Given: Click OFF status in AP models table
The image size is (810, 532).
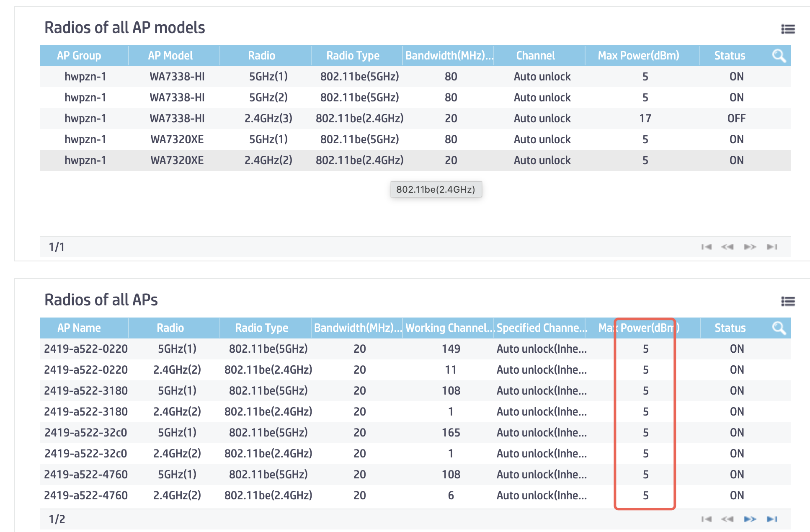Looking at the screenshot, I should pyautogui.click(x=737, y=119).
